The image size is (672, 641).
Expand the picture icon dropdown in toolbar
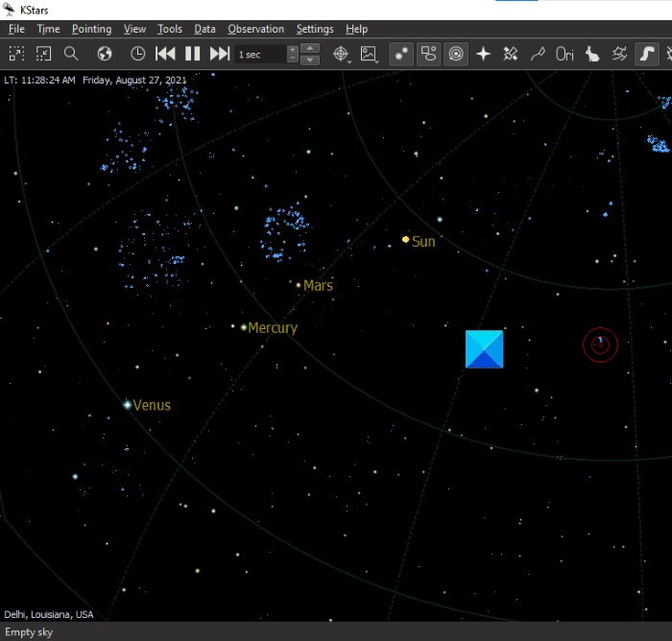coord(369,54)
